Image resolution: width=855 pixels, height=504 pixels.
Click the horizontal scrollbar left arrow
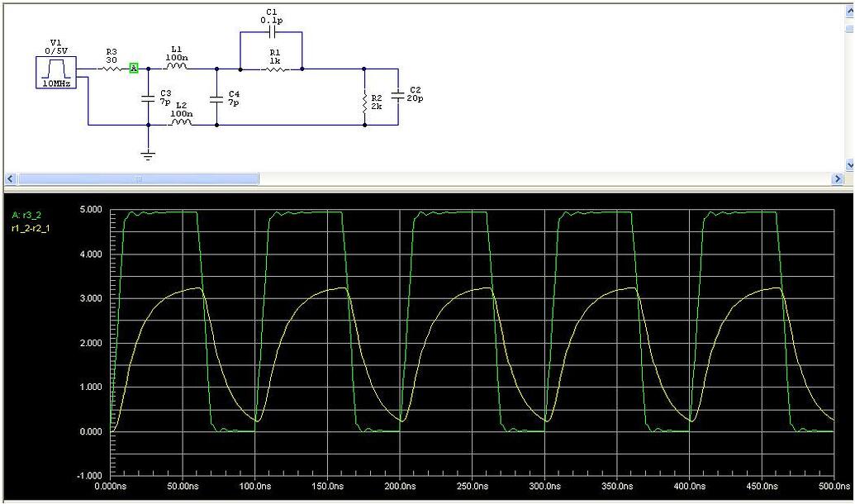tap(9, 178)
